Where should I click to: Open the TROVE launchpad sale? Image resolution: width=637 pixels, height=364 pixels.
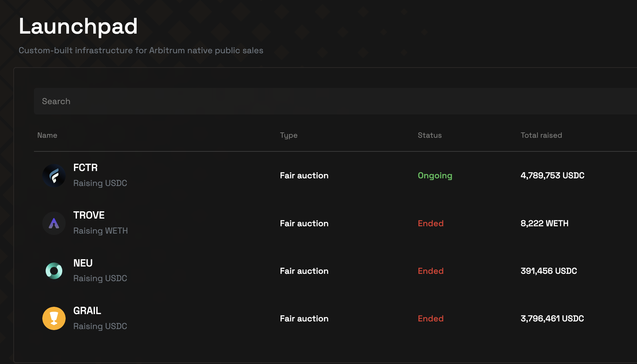click(x=89, y=215)
